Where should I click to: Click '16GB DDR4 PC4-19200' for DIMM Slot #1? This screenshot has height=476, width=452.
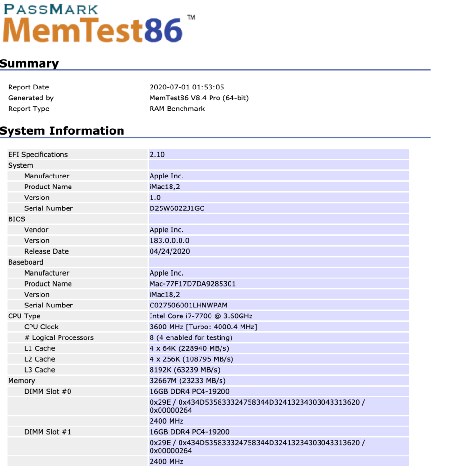pos(189,432)
